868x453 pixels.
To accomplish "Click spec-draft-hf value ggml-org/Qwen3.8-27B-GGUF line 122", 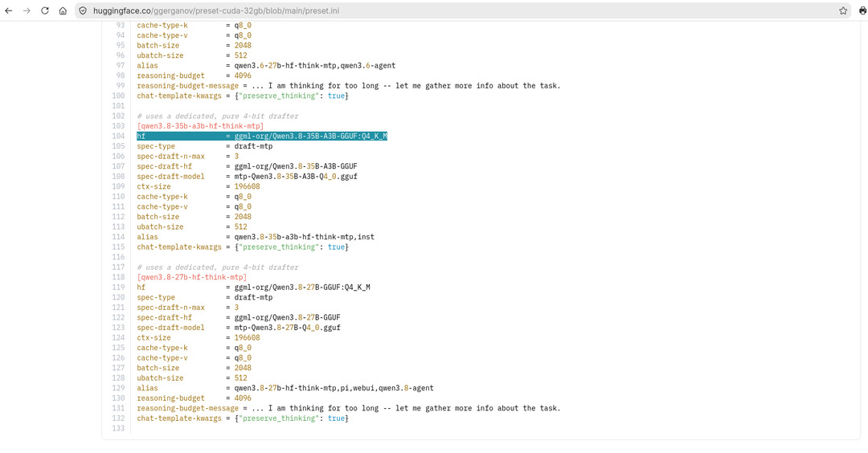I will click(287, 317).
